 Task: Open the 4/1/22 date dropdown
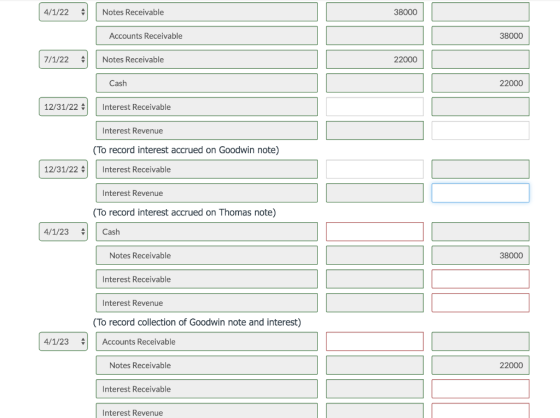pos(63,12)
